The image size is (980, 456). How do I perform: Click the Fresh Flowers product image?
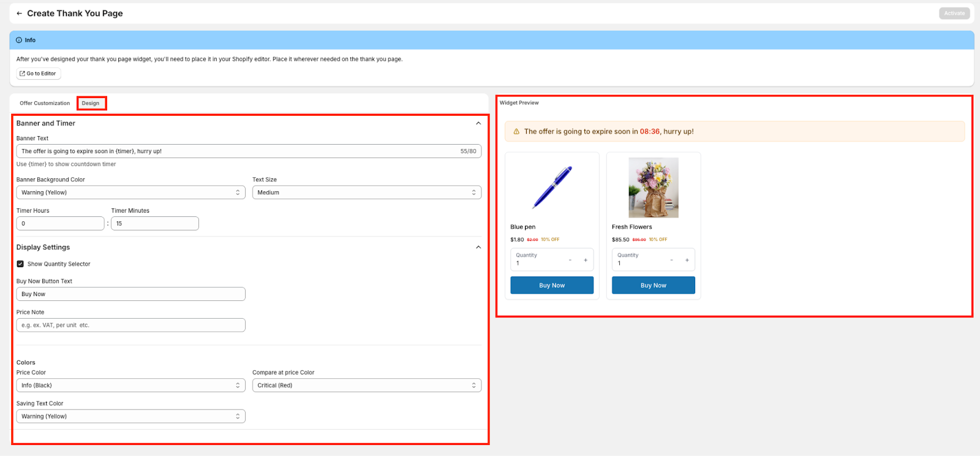[653, 188]
